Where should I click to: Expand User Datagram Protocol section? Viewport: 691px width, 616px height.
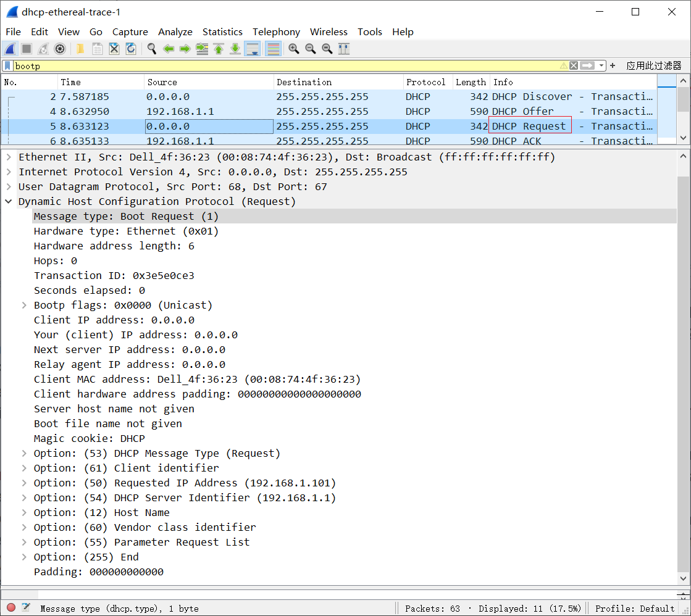[x=9, y=186]
